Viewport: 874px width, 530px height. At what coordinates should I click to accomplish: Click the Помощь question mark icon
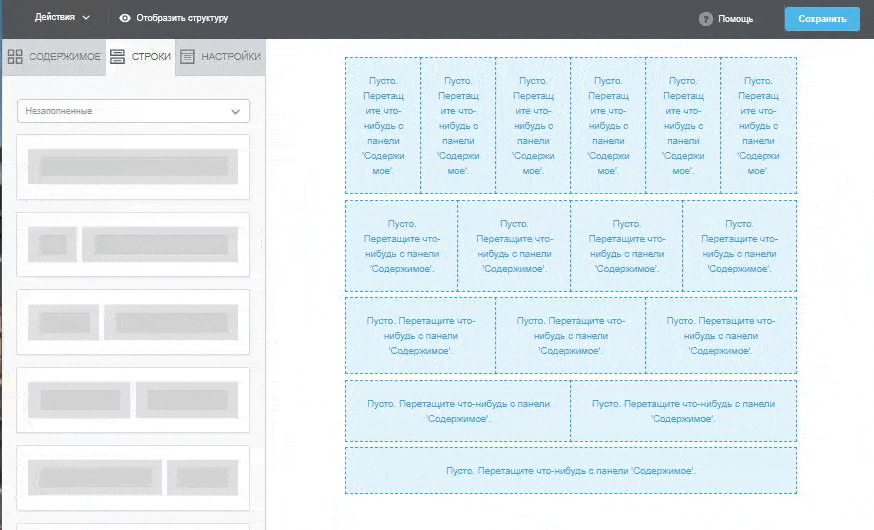tap(706, 19)
